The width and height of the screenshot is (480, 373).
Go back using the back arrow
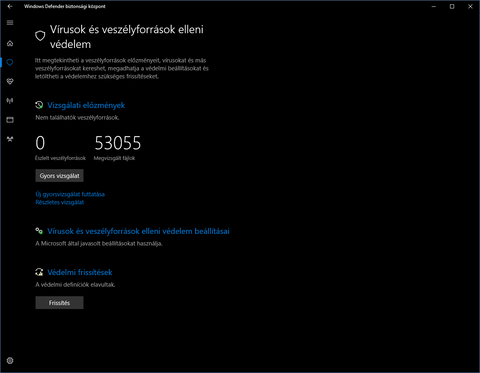(x=10, y=6)
